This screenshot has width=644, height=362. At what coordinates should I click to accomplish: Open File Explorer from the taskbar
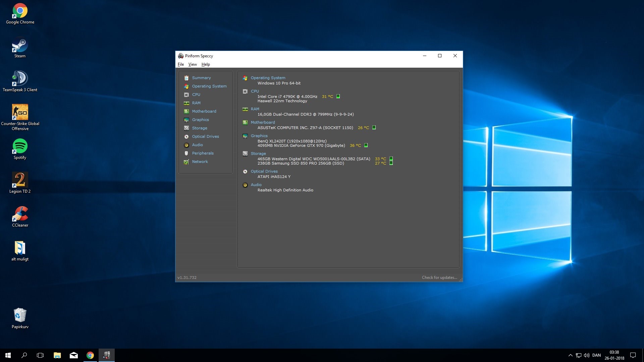57,355
